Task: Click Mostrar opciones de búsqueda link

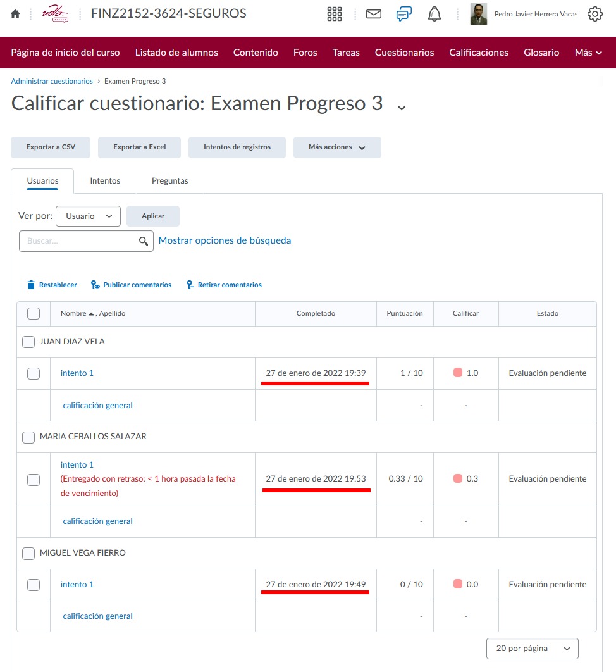Action: [x=225, y=240]
